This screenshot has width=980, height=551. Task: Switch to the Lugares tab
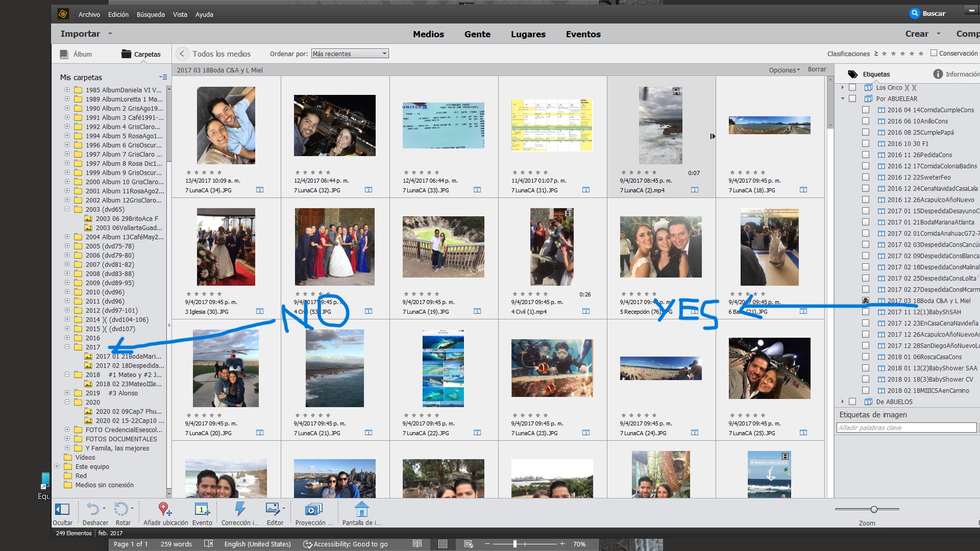(x=528, y=34)
